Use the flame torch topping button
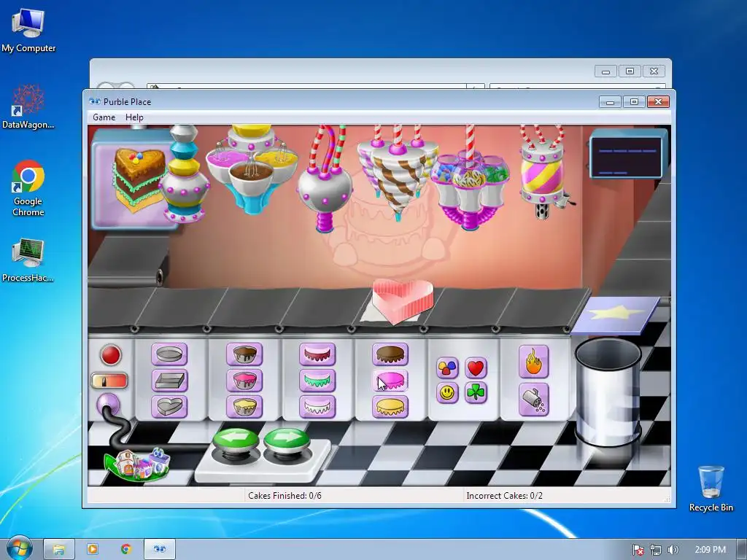Screen dimensions: 747x560 click(x=533, y=362)
